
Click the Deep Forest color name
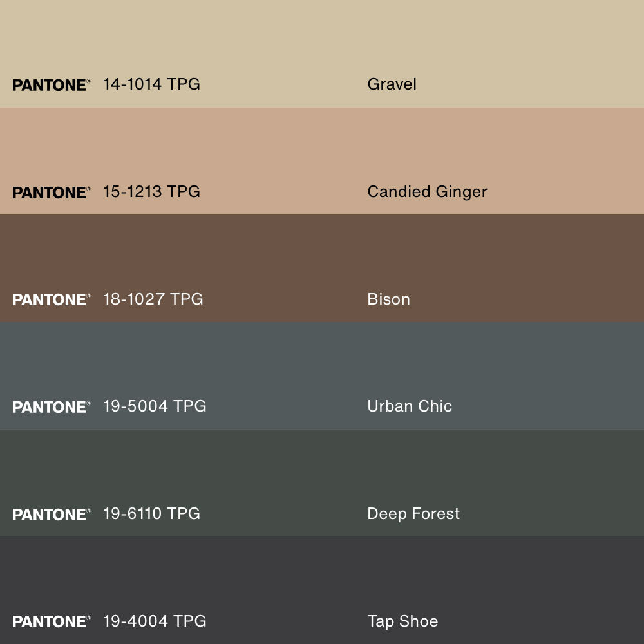pos(413,514)
